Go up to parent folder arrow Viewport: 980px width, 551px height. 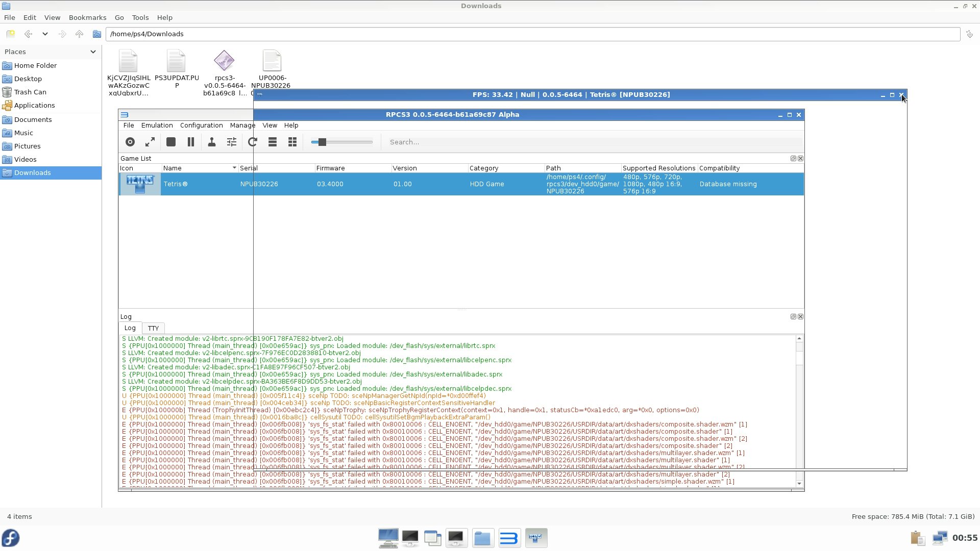click(79, 34)
